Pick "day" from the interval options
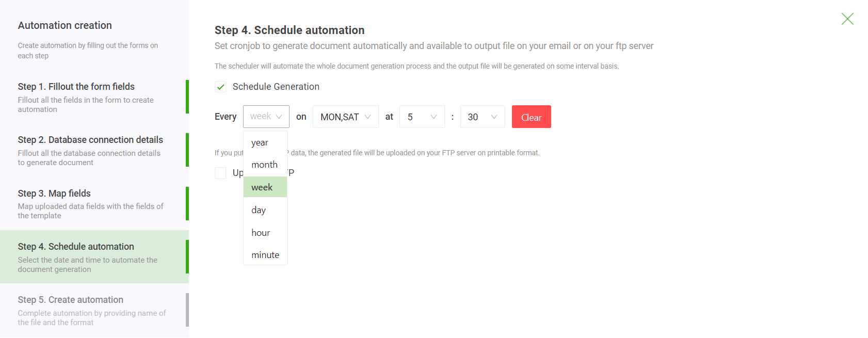This screenshot has height=338, width=868. [x=258, y=210]
